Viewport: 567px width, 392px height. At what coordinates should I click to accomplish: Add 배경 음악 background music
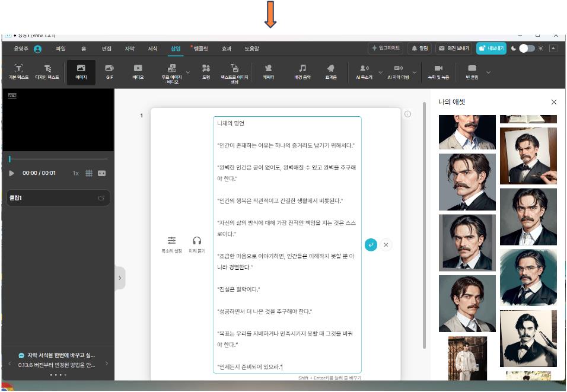tap(302, 72)
